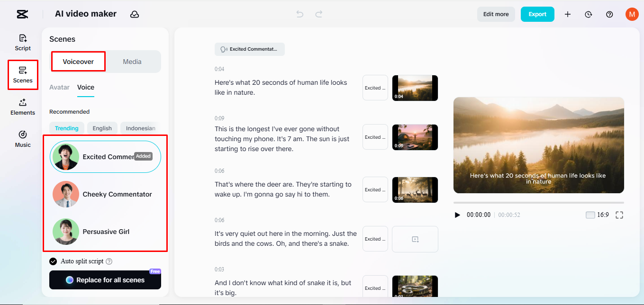Select the Cheeky Commentator voice
This screenshot has height=305, width=644.
[105, 194]
